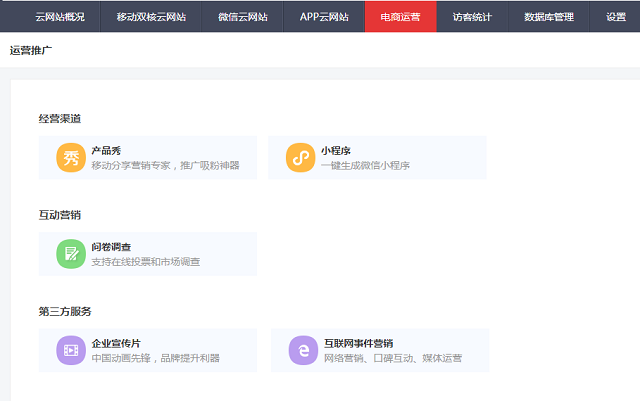
Task: Click the text 一键生成微信小程序
Action: click(365, 165)
